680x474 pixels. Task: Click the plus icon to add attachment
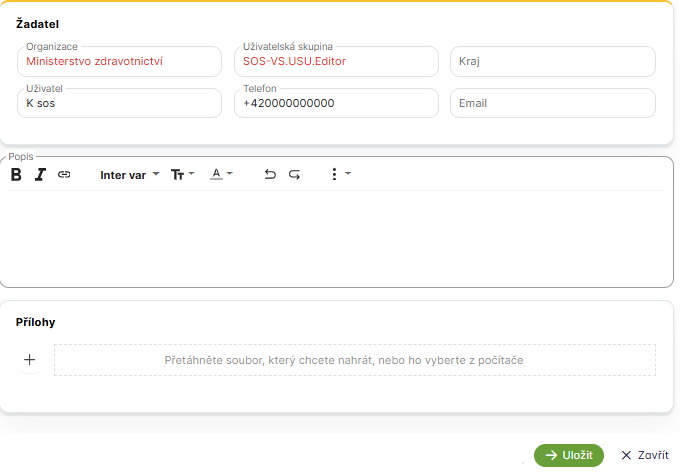click(30, 360)
